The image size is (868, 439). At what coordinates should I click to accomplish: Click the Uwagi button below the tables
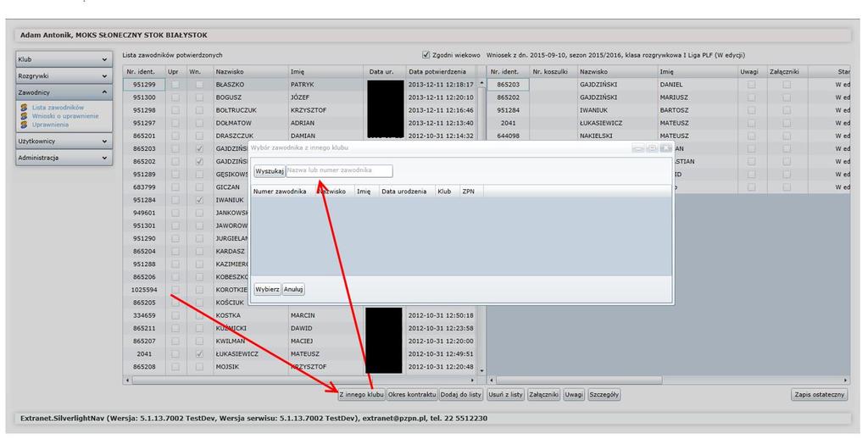(x=574, y=395)
